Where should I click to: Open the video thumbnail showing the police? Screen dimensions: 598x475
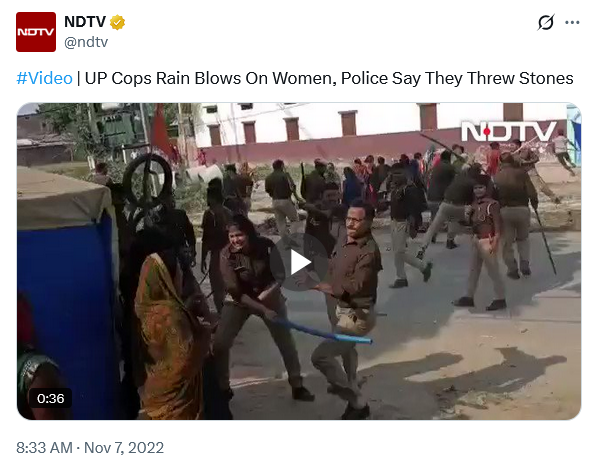[x=299, y=261]
